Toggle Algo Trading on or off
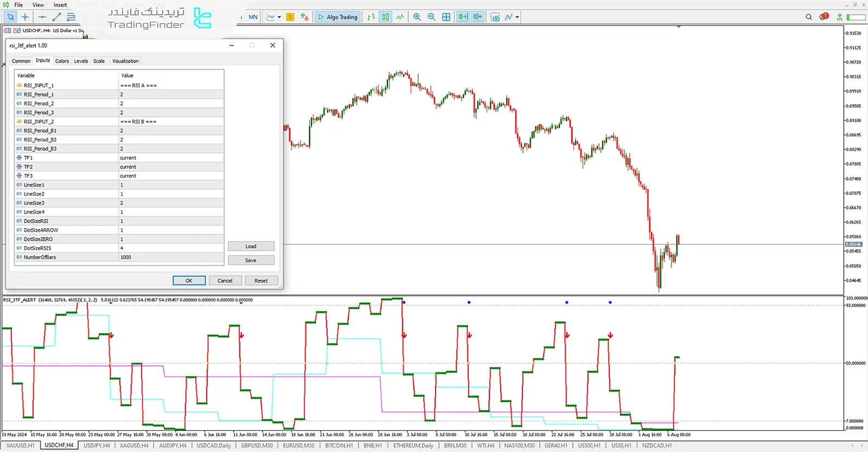 tap(337, 17)
